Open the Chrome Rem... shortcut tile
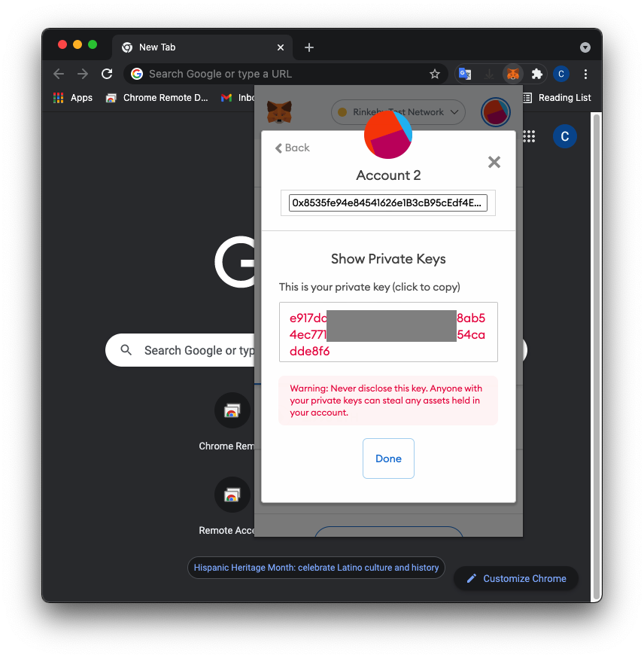The width and height of the screenshot is (644, 658). 232,422
